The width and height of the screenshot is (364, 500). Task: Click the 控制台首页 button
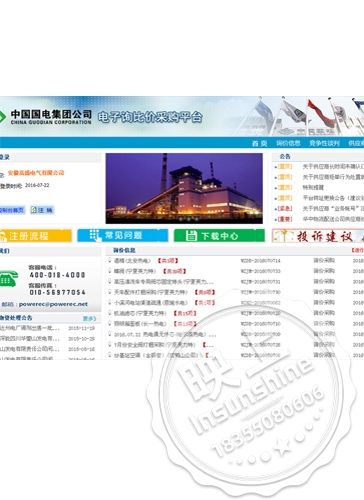coord(12,210)
